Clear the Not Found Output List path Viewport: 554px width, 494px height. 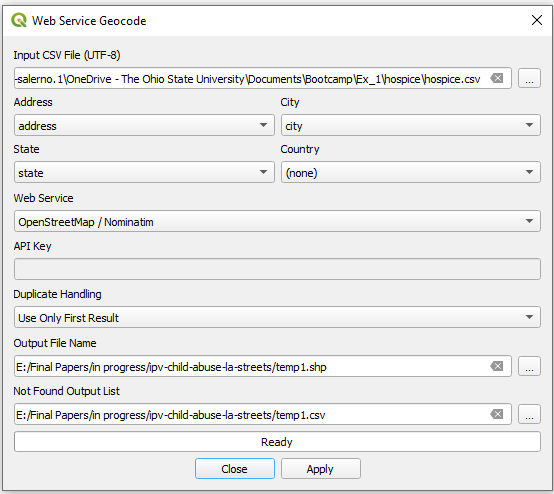[497, 414]
